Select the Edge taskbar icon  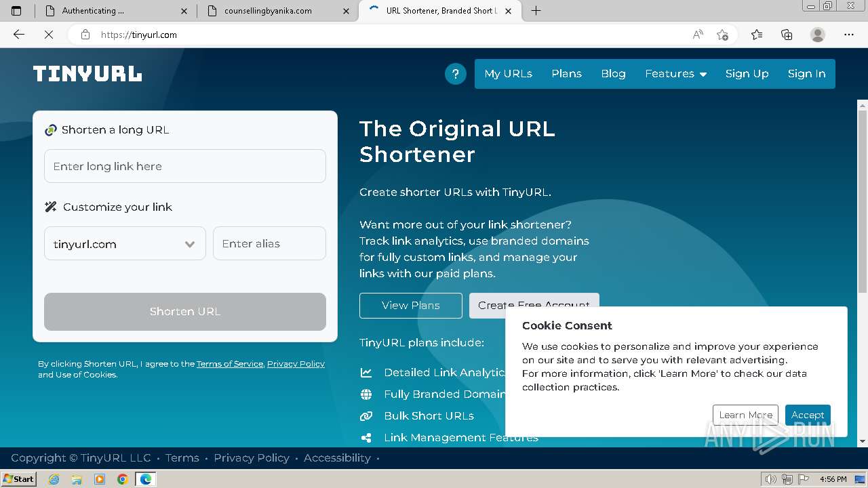pyautogui.click(x=145, y=479)
